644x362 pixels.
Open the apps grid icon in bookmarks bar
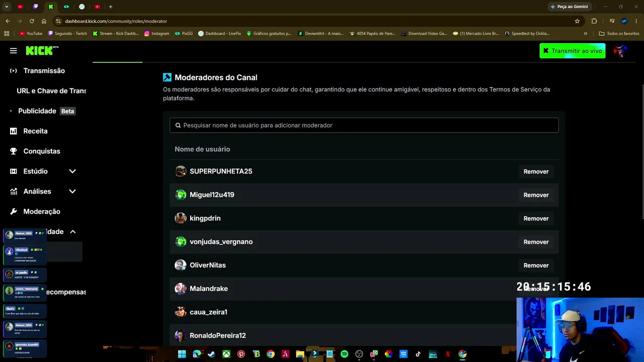(7, 34)
